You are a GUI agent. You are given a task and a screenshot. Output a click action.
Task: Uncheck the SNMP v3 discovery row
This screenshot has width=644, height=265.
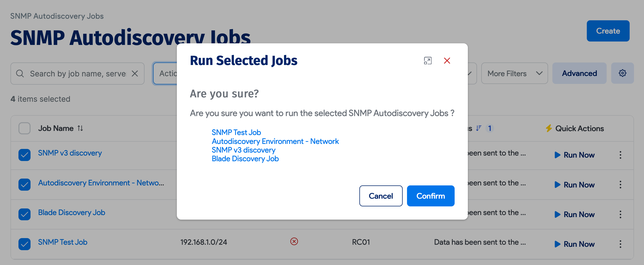24,155
